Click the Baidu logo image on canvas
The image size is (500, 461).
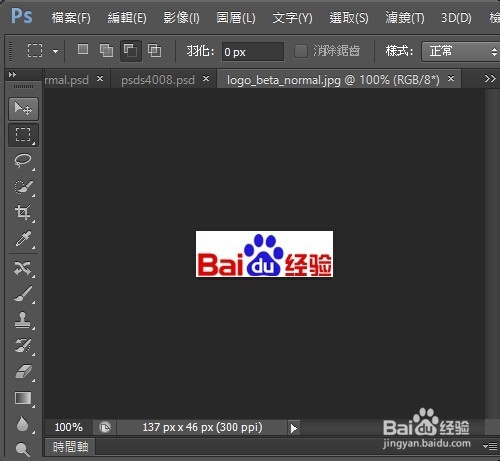[x=264, y=254]
